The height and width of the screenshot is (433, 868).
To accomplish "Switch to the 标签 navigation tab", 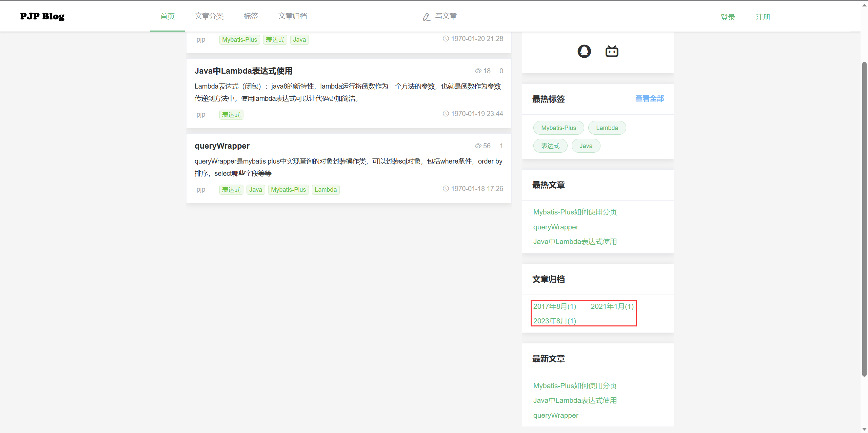I will (x=251, y=16).
